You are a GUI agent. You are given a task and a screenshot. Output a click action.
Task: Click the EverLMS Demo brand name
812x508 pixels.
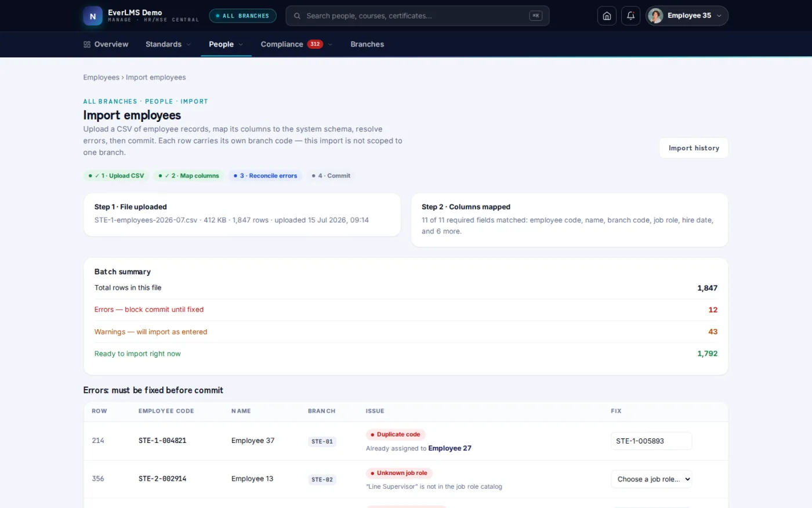pos(135,12)
